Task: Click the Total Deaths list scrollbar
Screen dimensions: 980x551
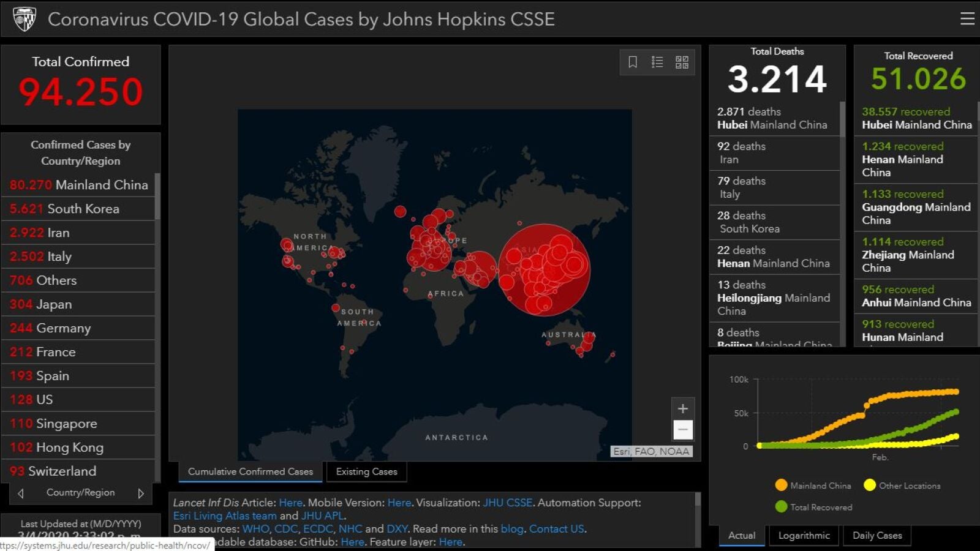Action: (842, 119)
